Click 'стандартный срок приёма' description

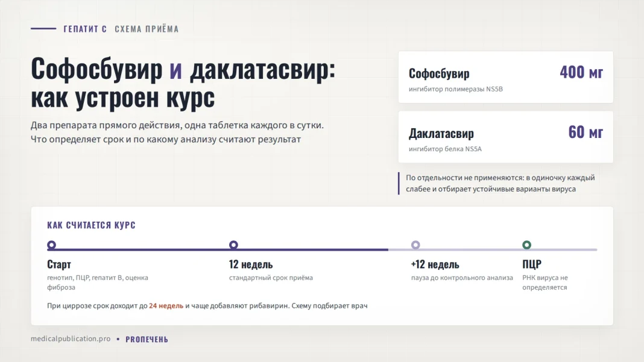[271, 278]
